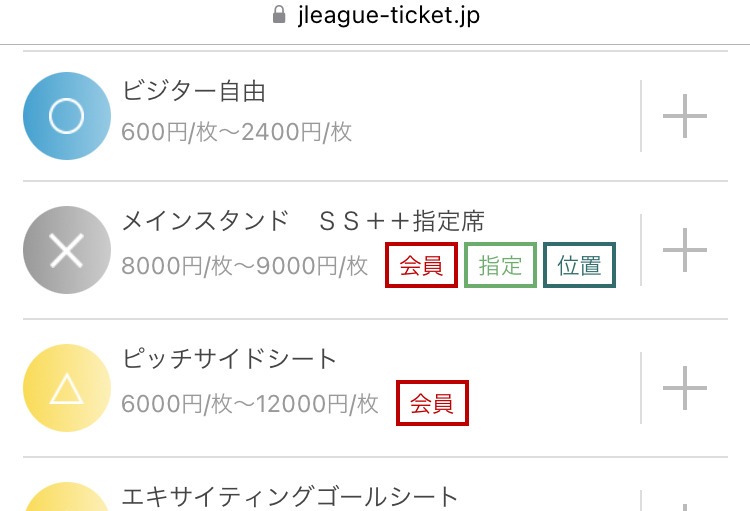Expand the ピッチサイドシート row with plus

tap(684, 388)
